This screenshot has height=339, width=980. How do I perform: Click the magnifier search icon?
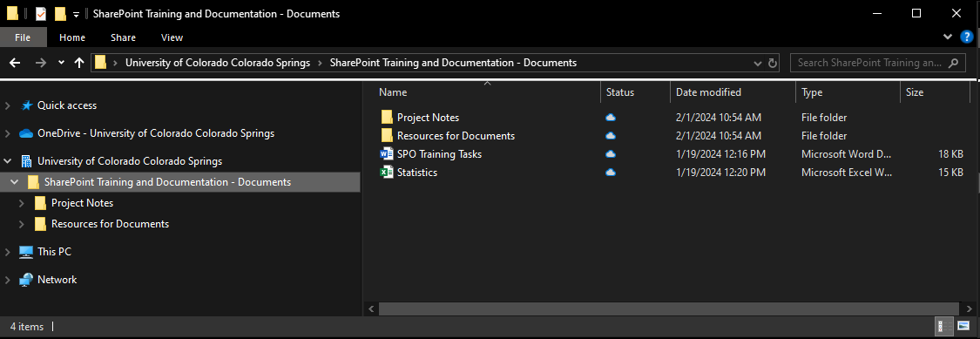[x=953, y=63]
